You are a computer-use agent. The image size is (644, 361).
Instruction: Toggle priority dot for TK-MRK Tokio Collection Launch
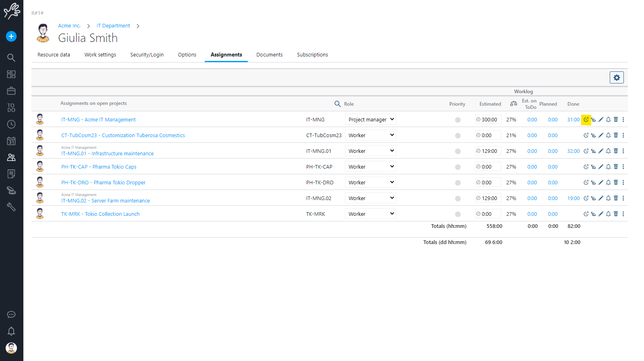pyautogui.click(x=457, y=214)
